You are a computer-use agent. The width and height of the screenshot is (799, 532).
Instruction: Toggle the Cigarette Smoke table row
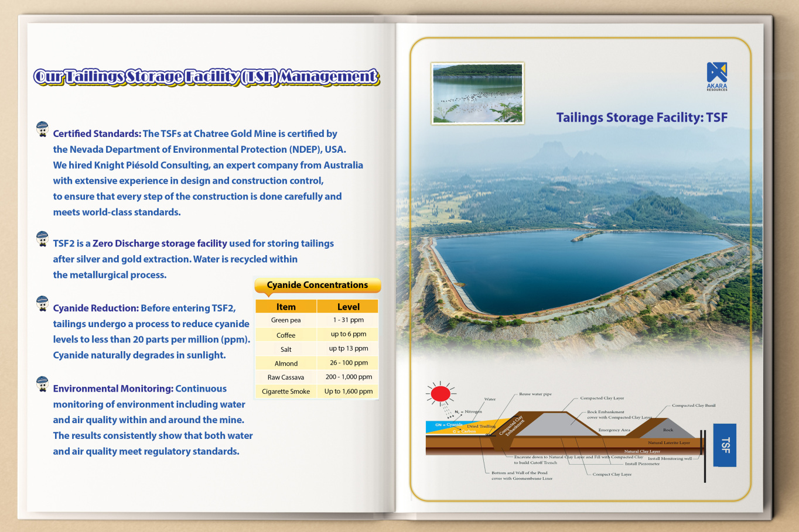coord(285,391)
